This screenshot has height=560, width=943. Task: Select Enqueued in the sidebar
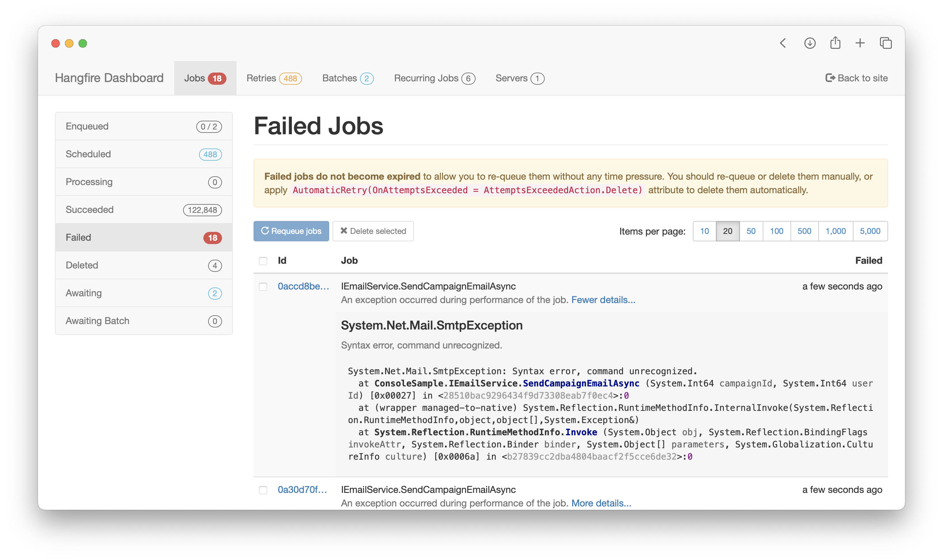(144, 126)
